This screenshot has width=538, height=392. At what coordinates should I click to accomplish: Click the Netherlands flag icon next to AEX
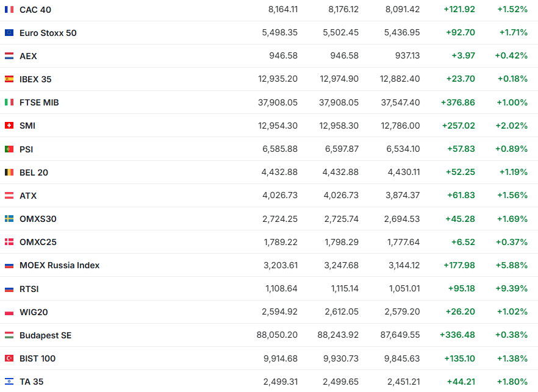[9, 56]
